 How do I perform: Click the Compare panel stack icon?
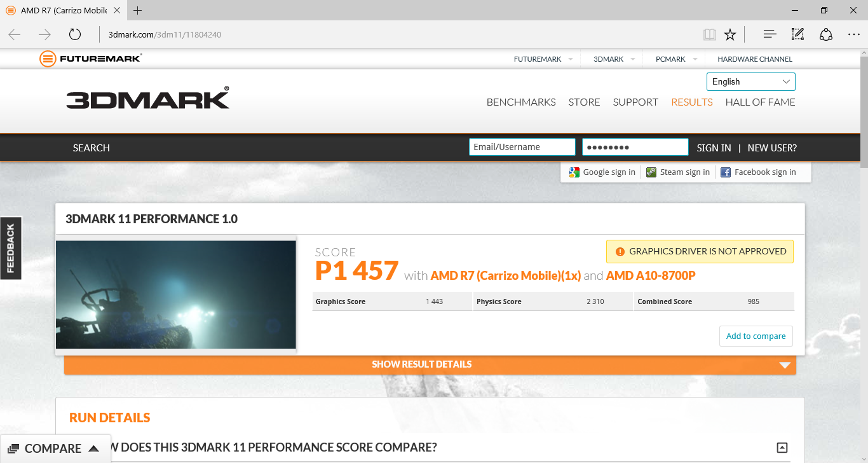coord(13,448)
